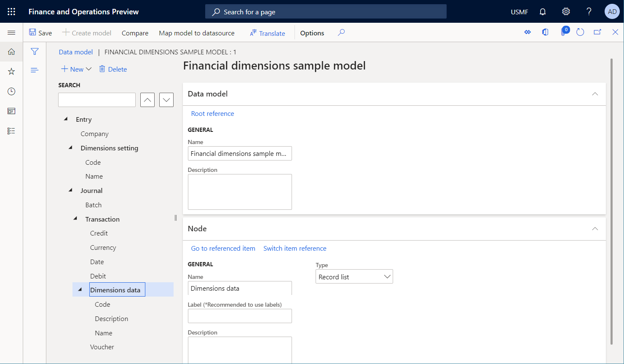Image resolution: width=624 pixels, height=364 pixels.
Task: Click the Data model breadcrumb link
Action: pos(76,52)
